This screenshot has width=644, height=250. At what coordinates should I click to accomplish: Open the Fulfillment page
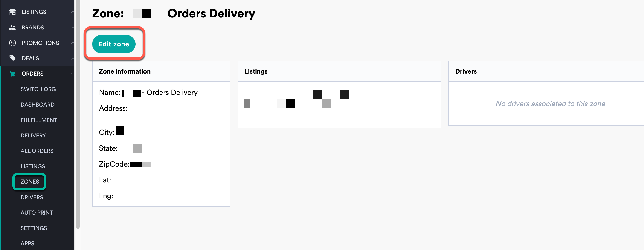(x=39, y=120)
